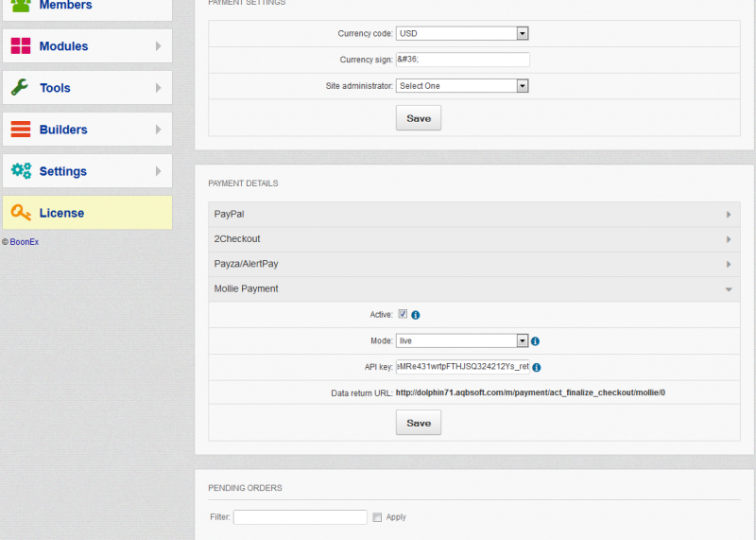Expand Builders submenu arrow

[x=158, y=130]
